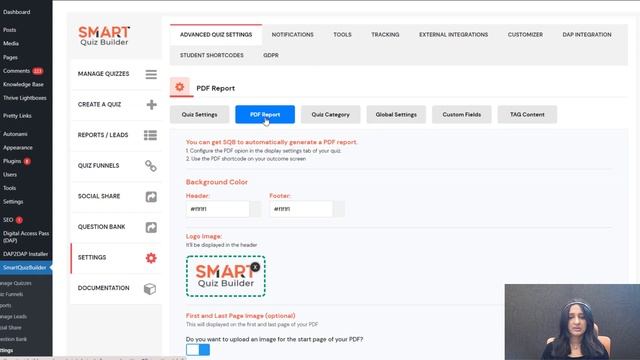Open Autonami menu item

[x=15, y=134]
